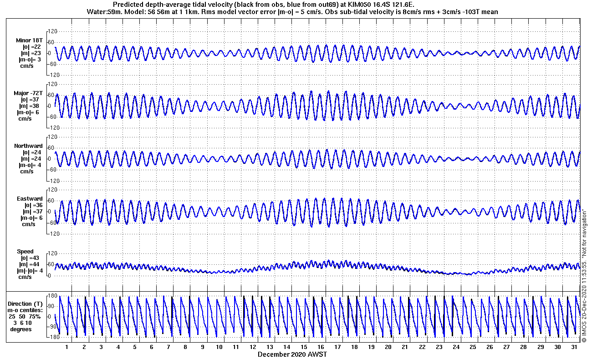The width and height of the screenshot is (592, 364).
Task: Select the 'Minor 18T' panel label
Action: (29, 40)
